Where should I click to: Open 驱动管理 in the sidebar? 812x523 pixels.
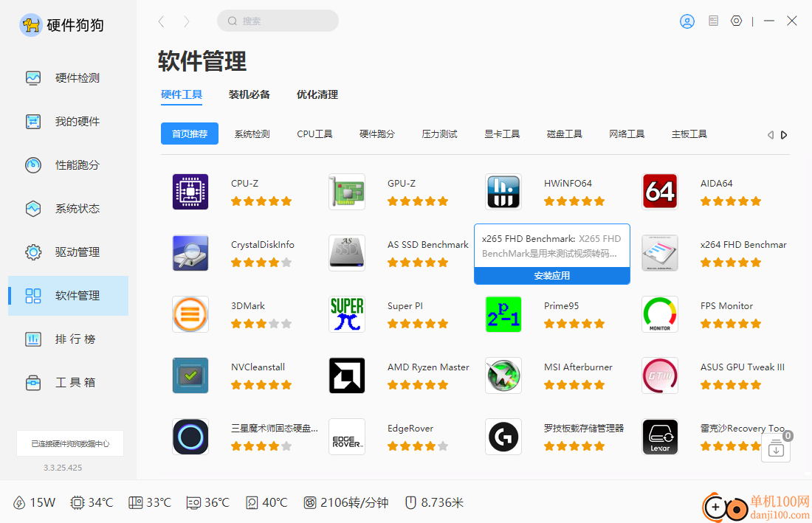pos(69,252)
